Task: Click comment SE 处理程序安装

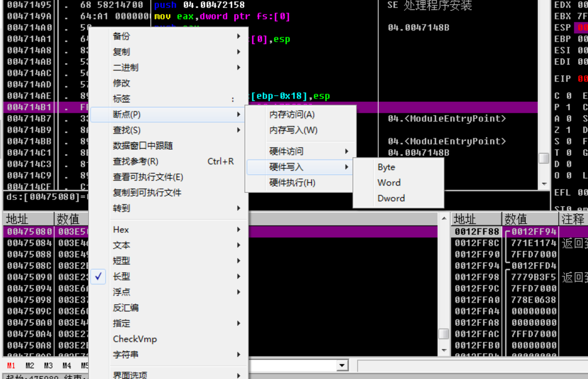Action: point(430,5)
